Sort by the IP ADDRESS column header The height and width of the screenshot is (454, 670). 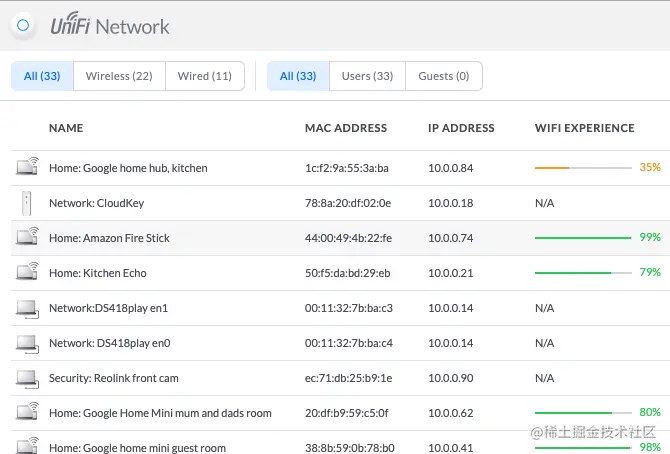(461, 128)
